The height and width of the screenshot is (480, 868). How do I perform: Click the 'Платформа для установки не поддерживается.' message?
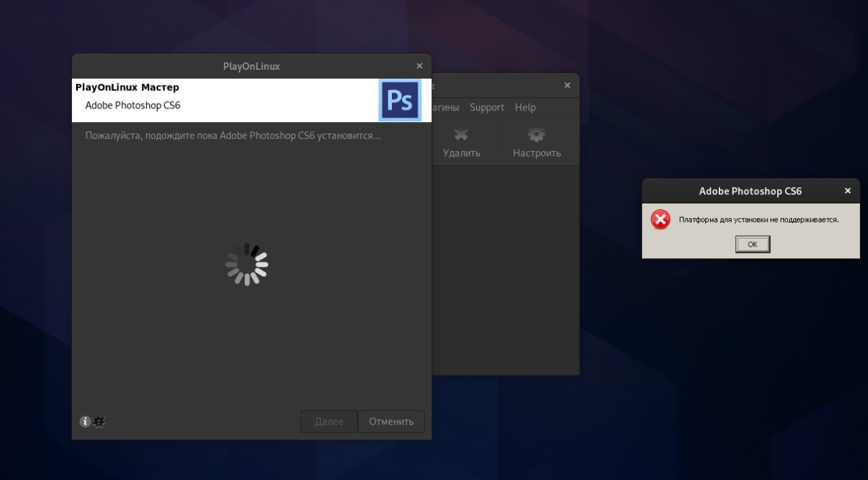point(759,220)
